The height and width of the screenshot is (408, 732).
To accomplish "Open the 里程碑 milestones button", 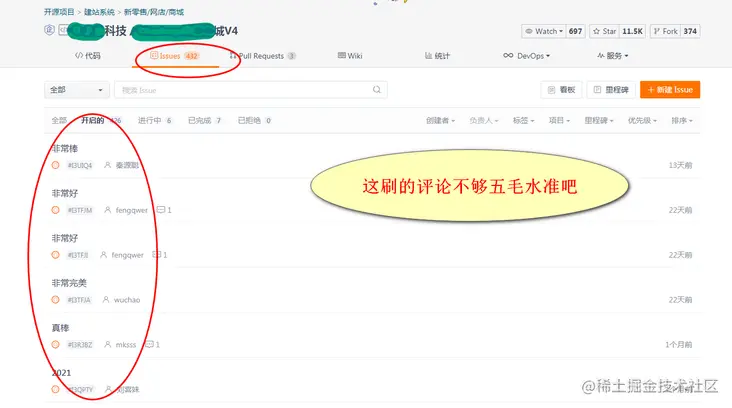I will [x=611, y=90].
